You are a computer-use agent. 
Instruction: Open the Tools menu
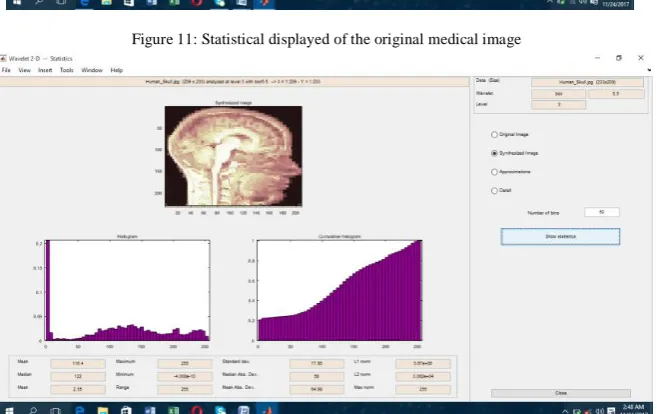67,70
